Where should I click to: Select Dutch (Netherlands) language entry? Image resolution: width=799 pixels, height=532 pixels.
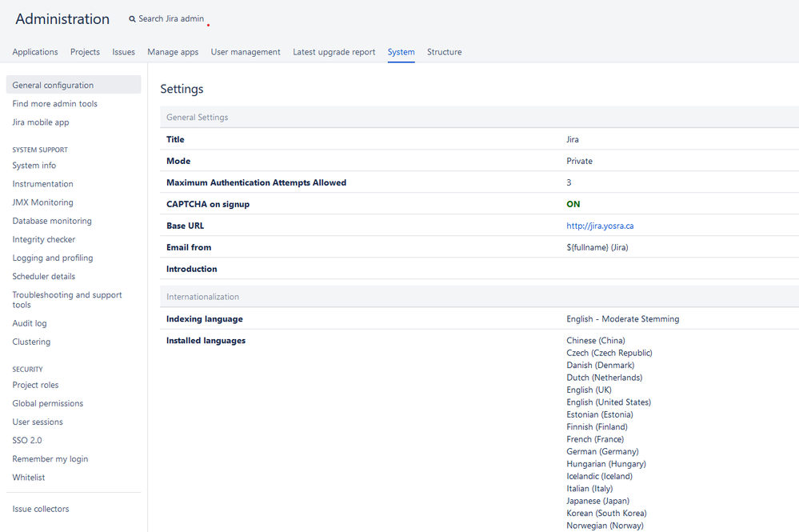point(605,378)
